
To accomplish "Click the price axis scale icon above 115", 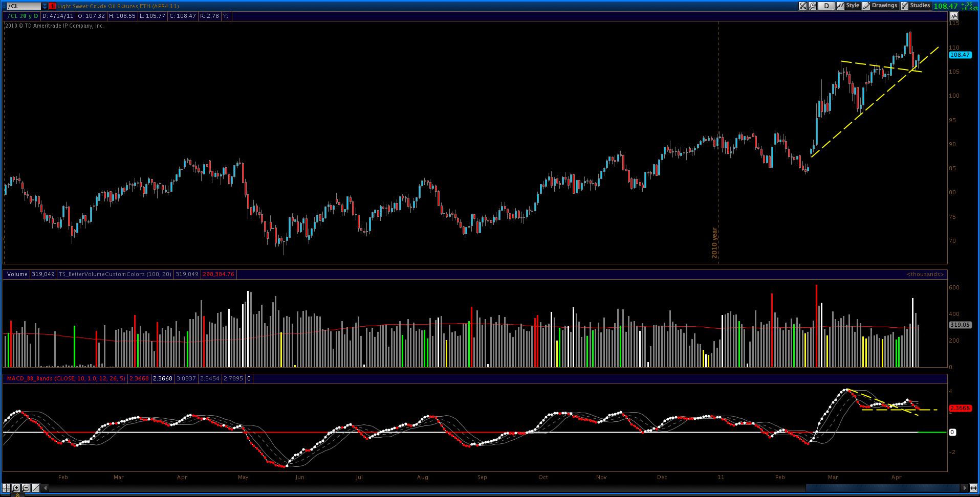I will pyautogui.click(x=953, y=16).
